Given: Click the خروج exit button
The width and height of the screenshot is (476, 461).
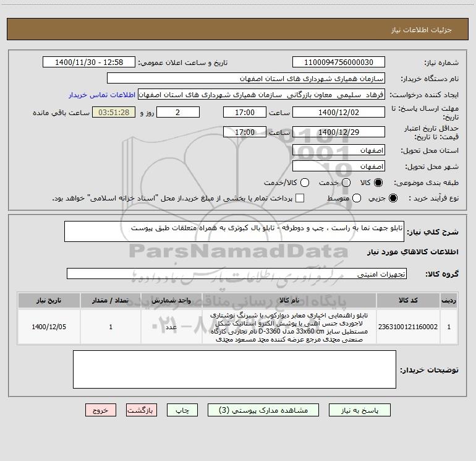Looking at the screenshot, I should pos(101,410).
